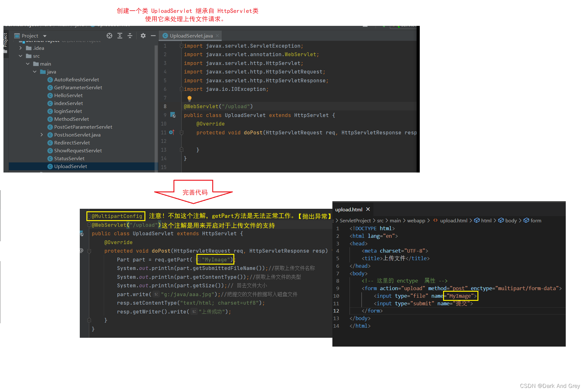The height and width of the screenshot is (392, 585).
Task: Click the Collapse All icon in Project toolbar
Action: pos(130,36)
